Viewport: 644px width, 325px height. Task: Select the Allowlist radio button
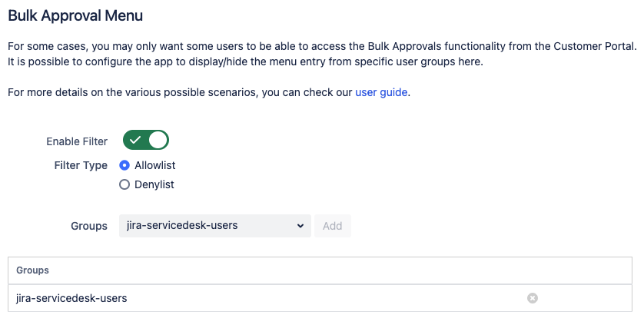click(x=124, y=165)
